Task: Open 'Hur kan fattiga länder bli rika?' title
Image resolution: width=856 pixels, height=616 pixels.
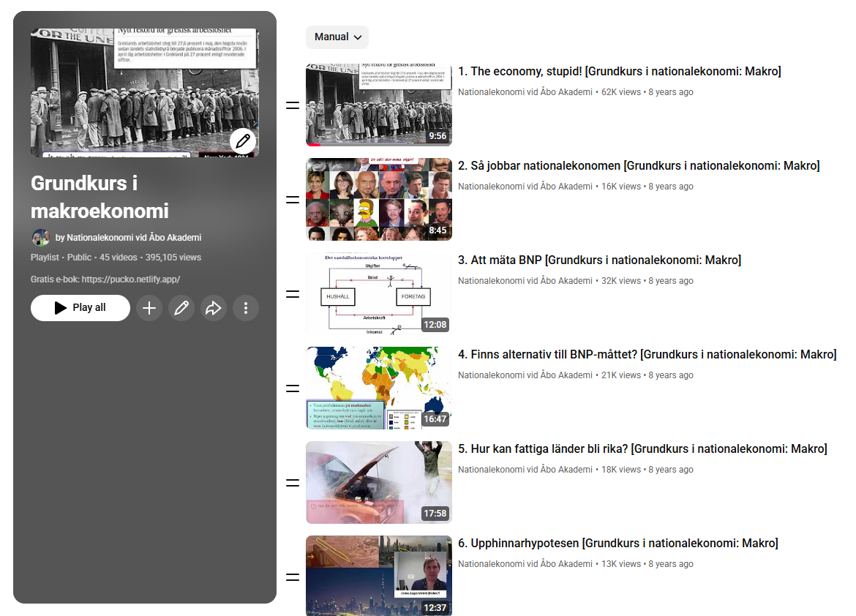Action: click(x=642, y=449)
